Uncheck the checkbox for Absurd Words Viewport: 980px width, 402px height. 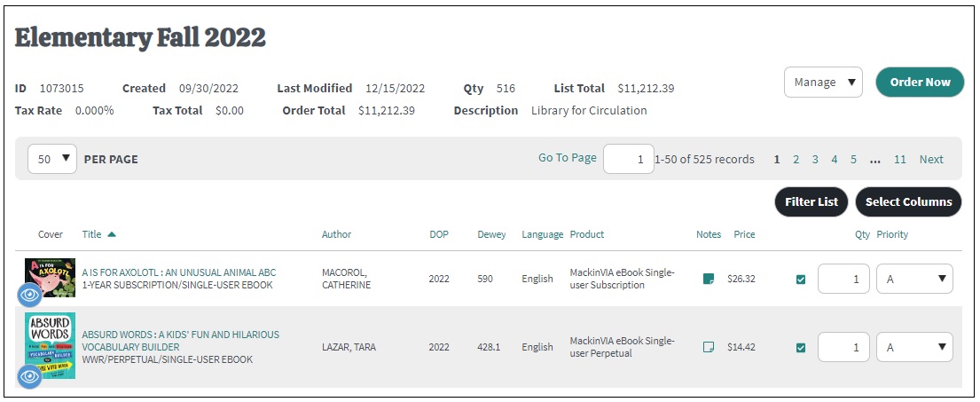[x=801, y=348]
